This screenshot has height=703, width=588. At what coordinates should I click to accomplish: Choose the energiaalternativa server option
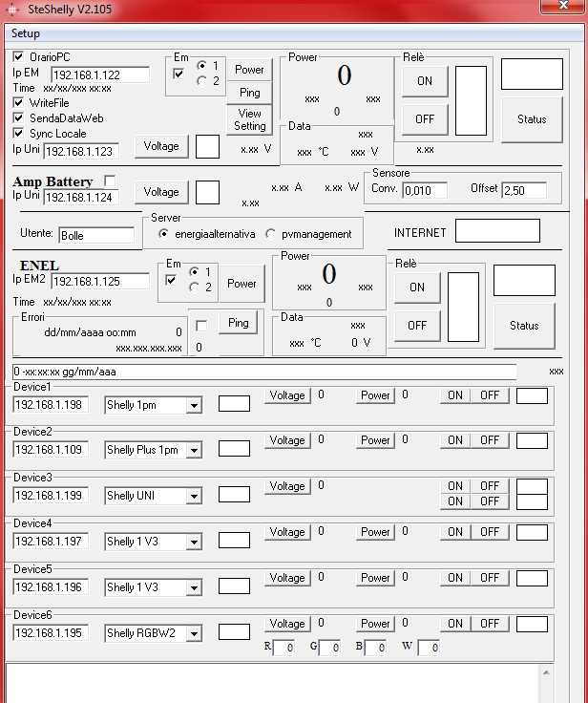coord(164,234)
